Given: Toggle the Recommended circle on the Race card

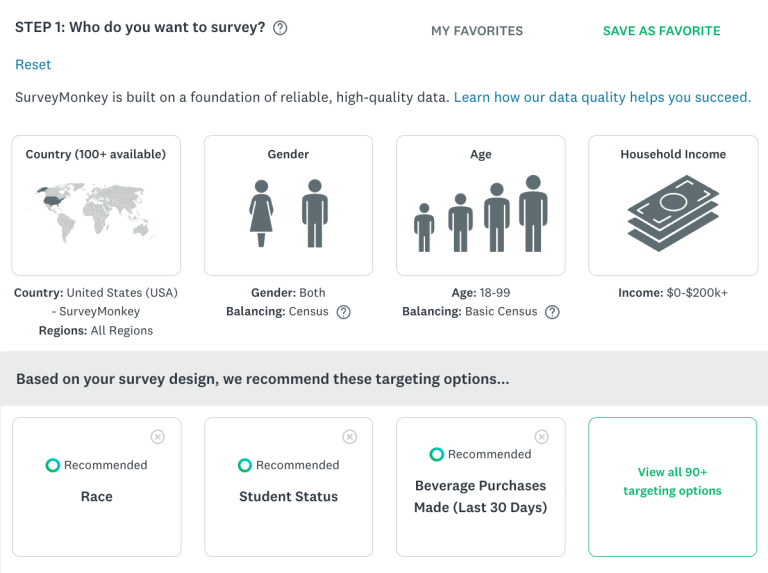Looking at the screenshot, I should tap(53, 465).
